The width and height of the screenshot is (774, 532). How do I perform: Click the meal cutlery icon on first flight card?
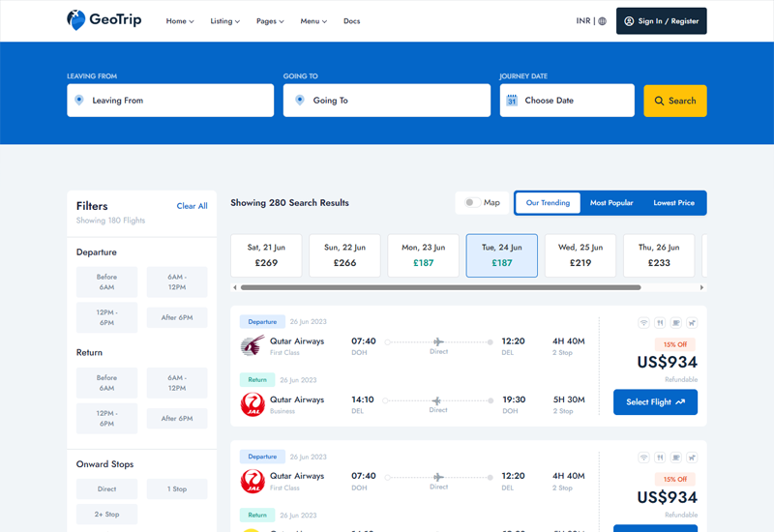(660, 323)
